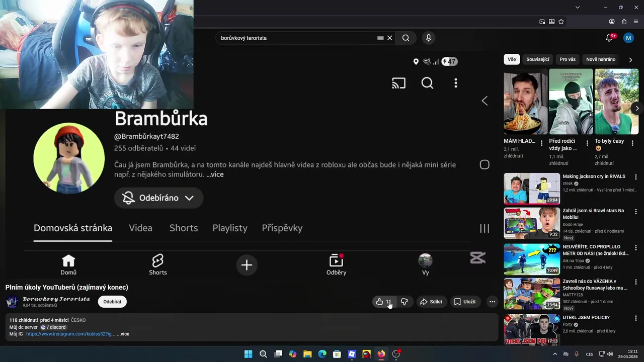This screenshot has height=362, width=644.
Task: Expand description with ...více below video
Action: (123, 334)
